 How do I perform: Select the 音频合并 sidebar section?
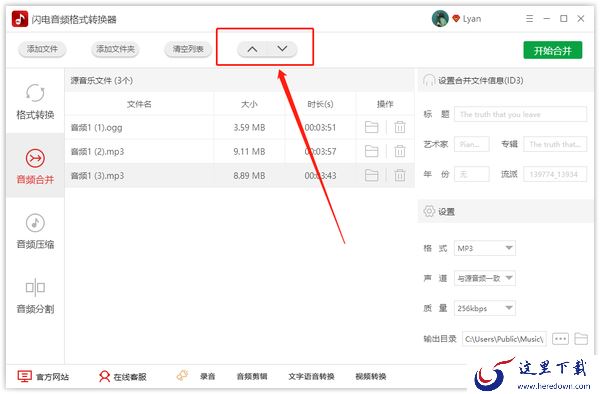35,166
